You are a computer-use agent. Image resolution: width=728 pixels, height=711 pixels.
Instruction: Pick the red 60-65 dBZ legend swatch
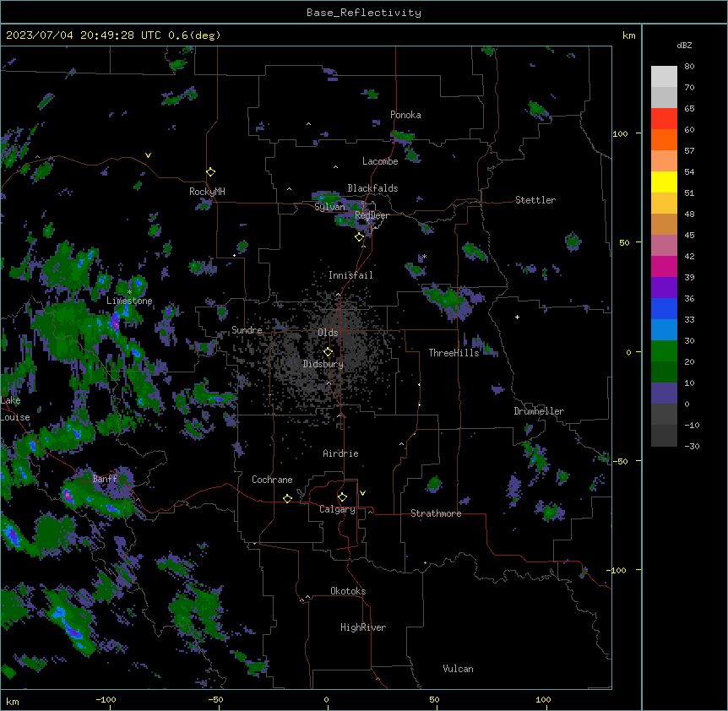(x=664, y=119)
